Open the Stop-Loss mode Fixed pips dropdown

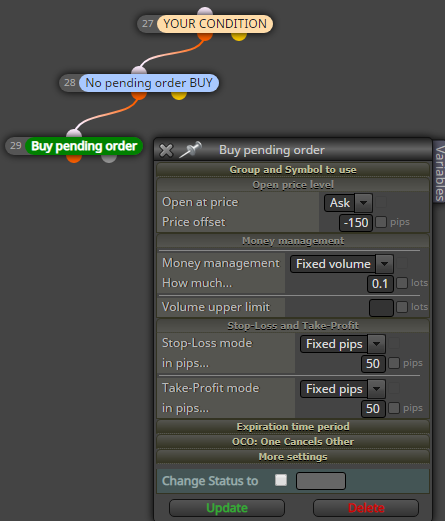343,344
